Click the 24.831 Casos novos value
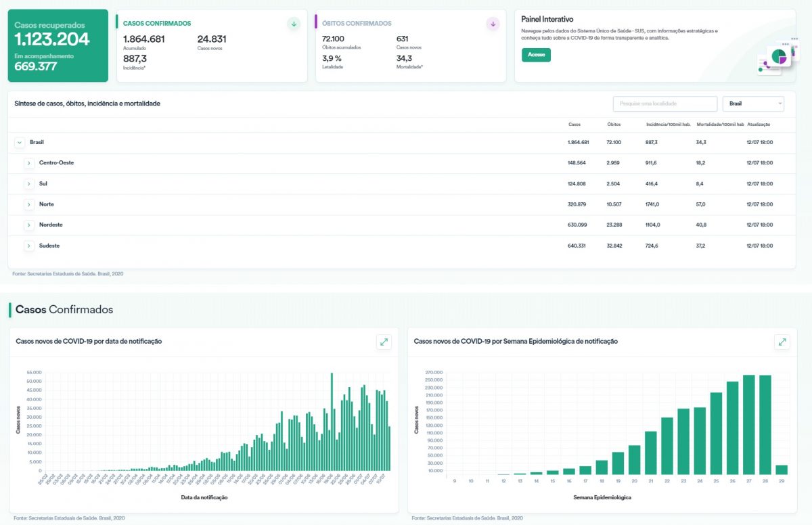This screenshot has height=525, width=812. [x=212, y=39]
